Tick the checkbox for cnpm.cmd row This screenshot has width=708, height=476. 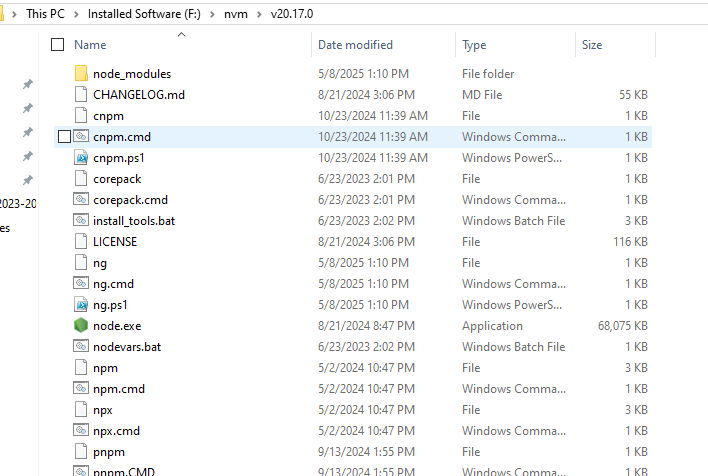65,136
